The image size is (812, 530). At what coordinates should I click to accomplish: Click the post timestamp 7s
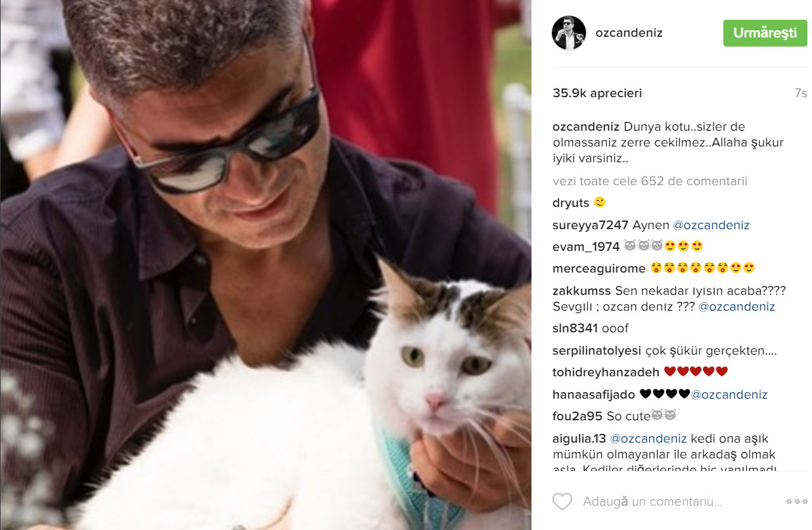point(800,93)
